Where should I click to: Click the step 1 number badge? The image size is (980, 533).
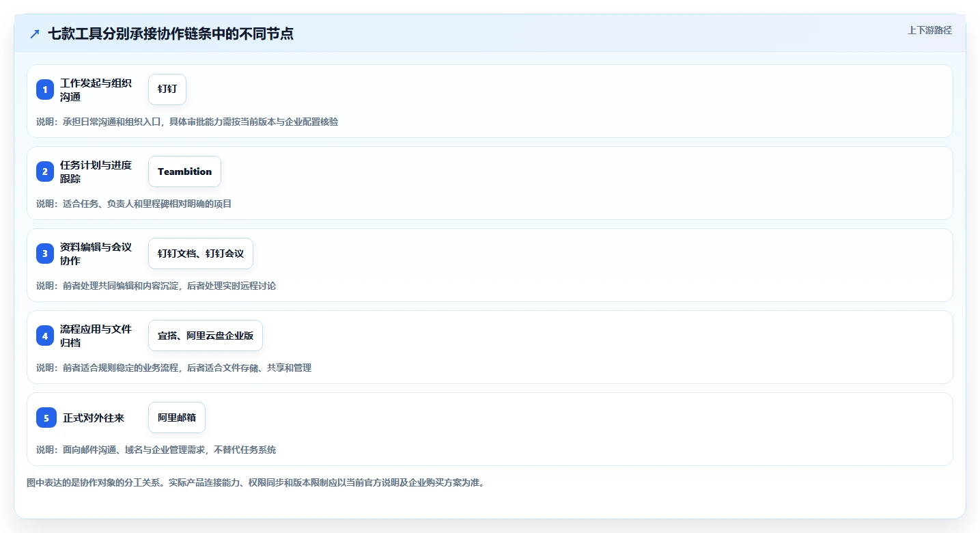45,90
